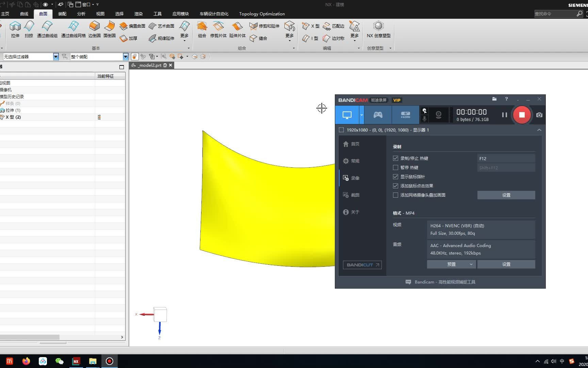Open the Topology Optimization tab
Image resolution: width=588 pixels, height=368 pixels.
[262, 14]
